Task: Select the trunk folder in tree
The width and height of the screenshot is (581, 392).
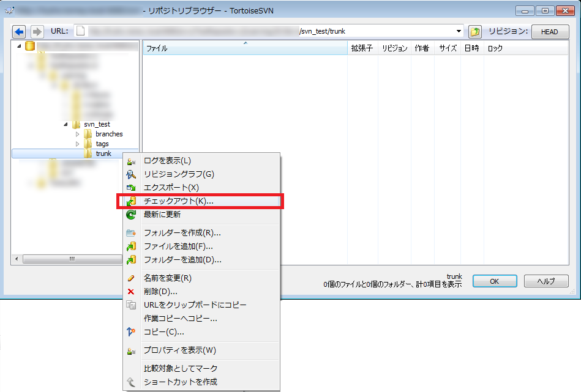Action: [103, 153]
